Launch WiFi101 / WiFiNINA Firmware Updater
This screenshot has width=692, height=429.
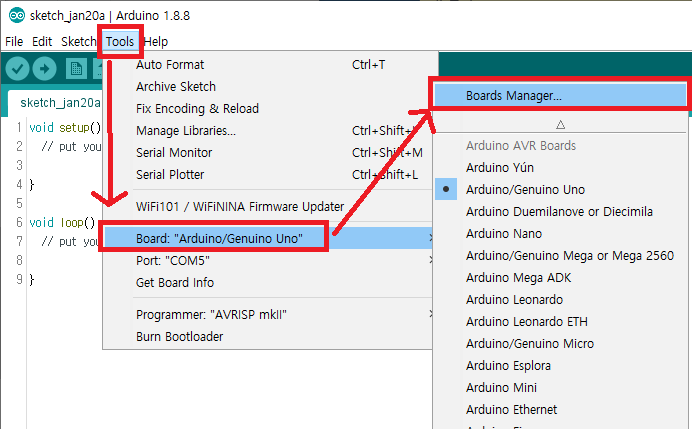[267, 207]
